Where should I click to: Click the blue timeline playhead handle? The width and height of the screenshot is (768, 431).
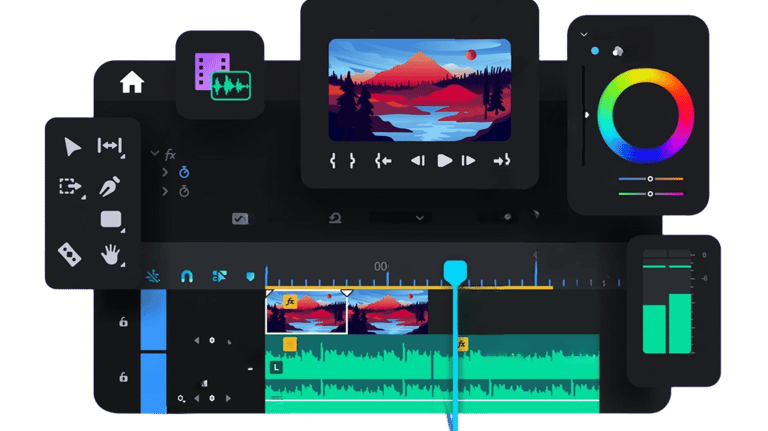tap(455, 272)
